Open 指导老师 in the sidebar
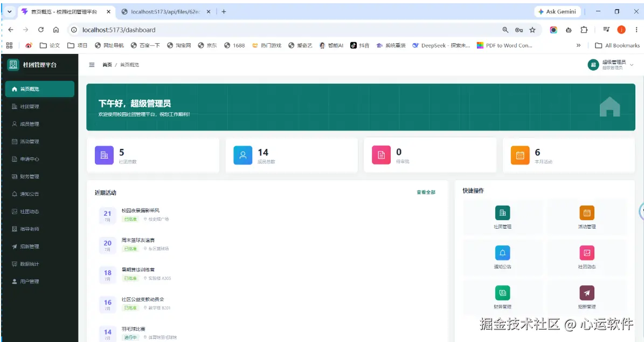This screenshot has height=342, width=644. (x=40, y=229)
